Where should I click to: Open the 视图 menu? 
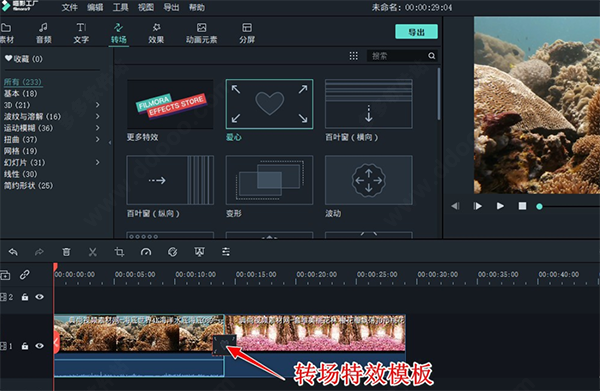tap(146, 7)
